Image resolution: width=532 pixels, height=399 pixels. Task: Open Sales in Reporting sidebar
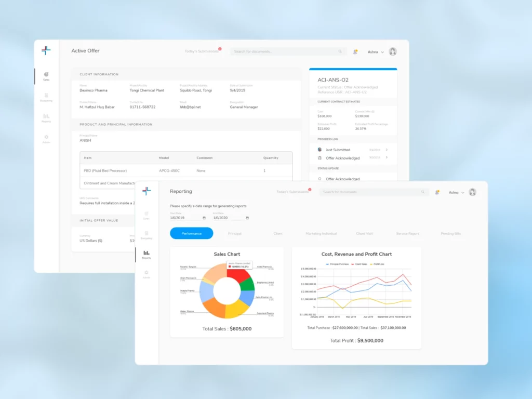(146, 216)
